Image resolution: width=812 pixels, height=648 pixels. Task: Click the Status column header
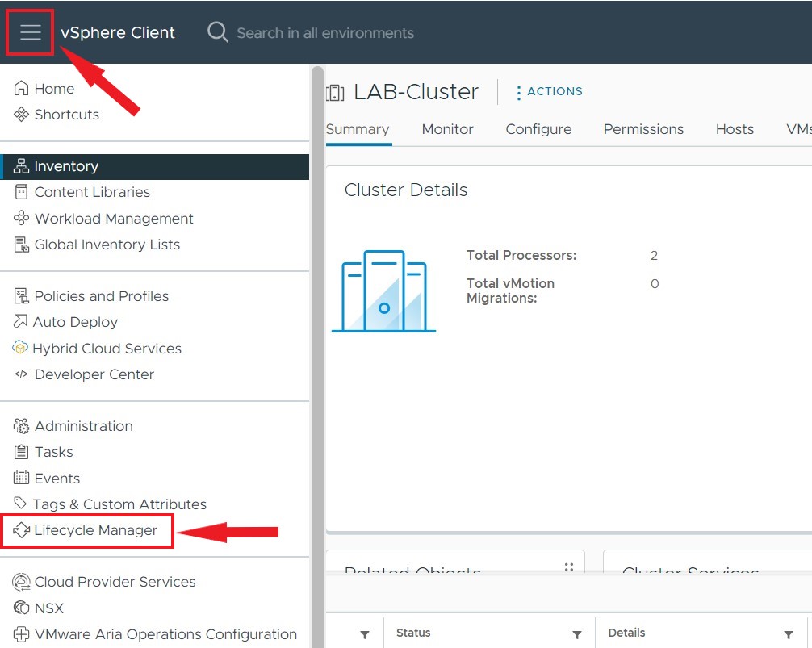pyautogui.click(x=413, y=633)
